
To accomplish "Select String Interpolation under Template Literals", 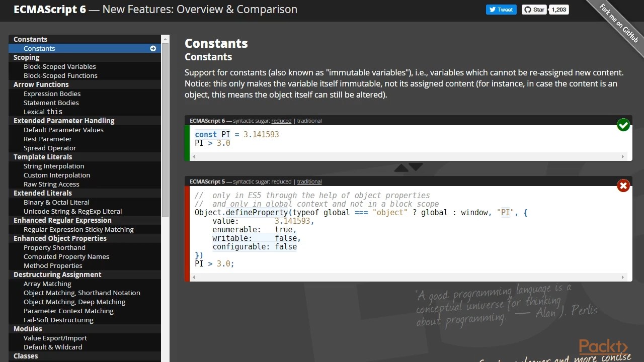I will (54, 166).
